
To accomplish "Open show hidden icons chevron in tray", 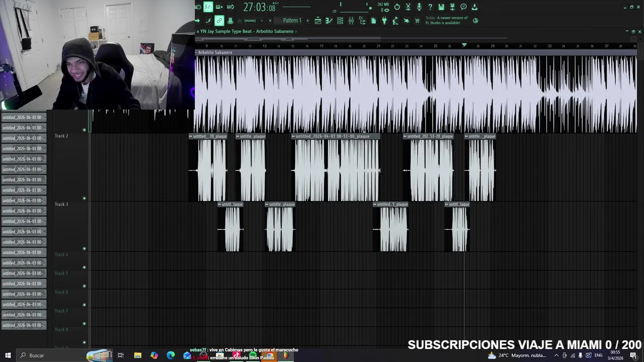I will [556, 355].
